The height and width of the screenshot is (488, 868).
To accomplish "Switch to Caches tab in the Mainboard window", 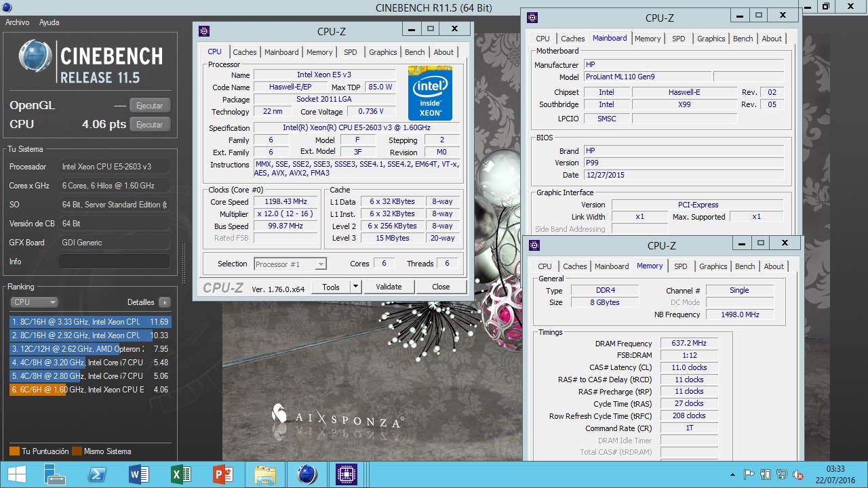I will click(573, 39).
